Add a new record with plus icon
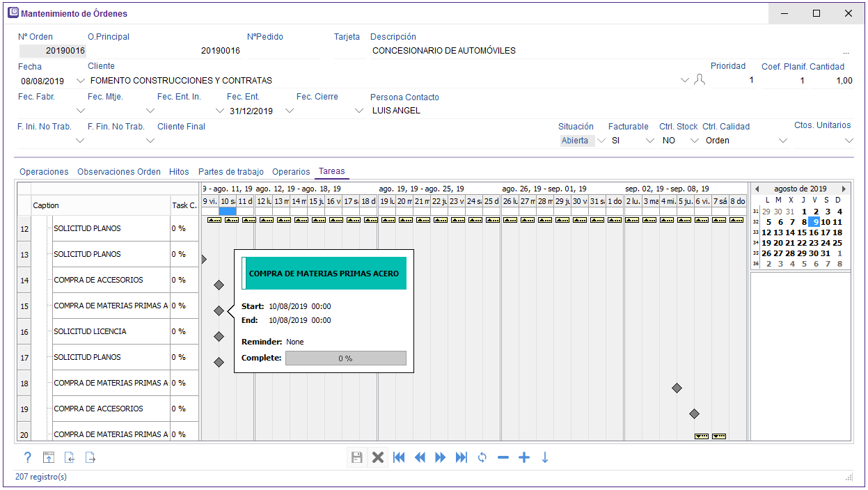This screenshot has width=868, height=490. tap(524, 457)
